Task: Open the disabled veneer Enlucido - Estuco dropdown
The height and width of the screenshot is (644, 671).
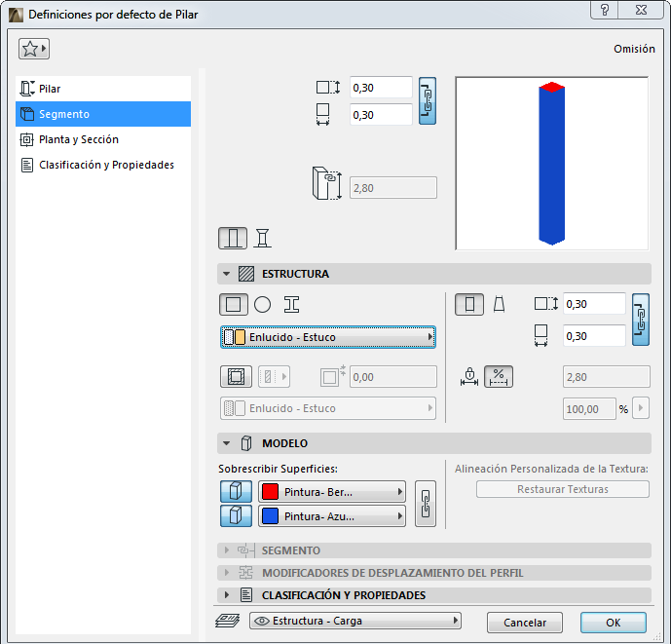Action: [x=328, y=408]
